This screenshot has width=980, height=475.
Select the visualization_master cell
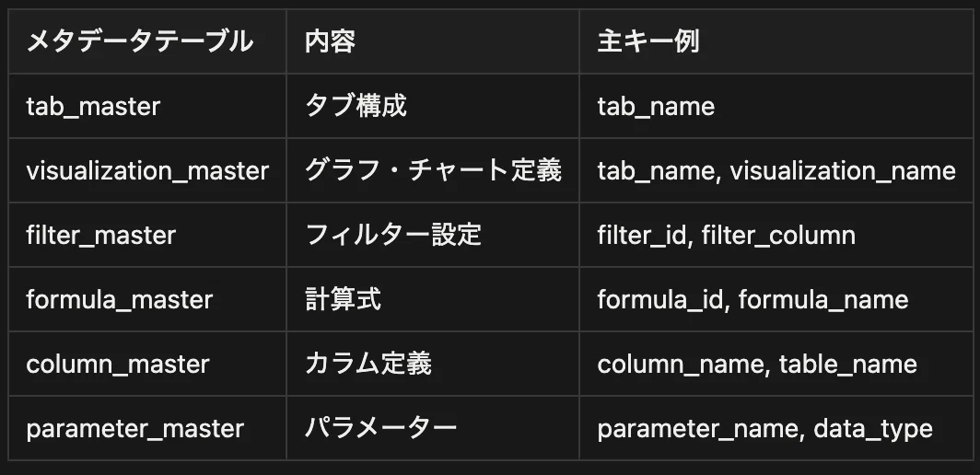coord(147,170)
